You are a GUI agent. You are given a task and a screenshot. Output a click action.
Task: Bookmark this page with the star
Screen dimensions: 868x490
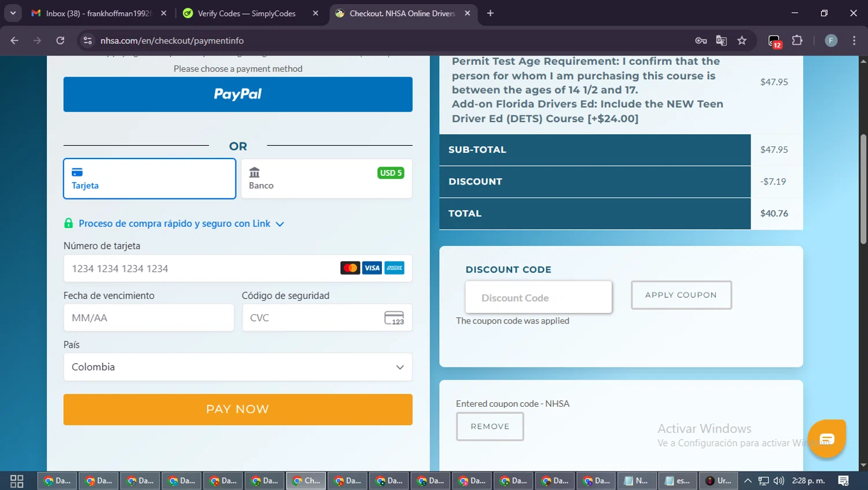click(x=742, y=40)
